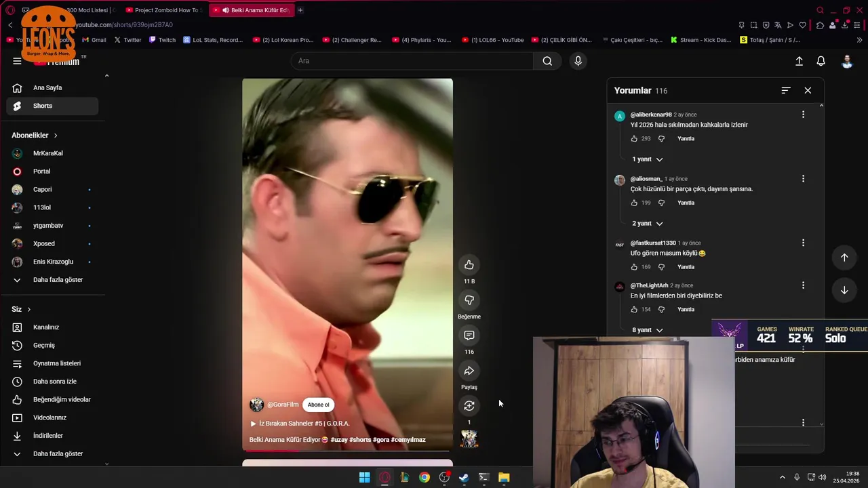Dislike the short using Beğenme thumbs-down

coord(469,300)
